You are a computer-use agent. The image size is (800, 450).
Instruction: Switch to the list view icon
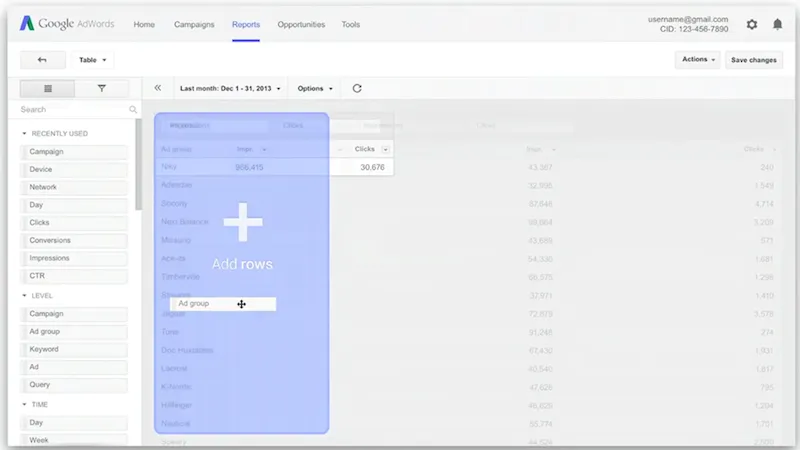(x=48, y=89)
